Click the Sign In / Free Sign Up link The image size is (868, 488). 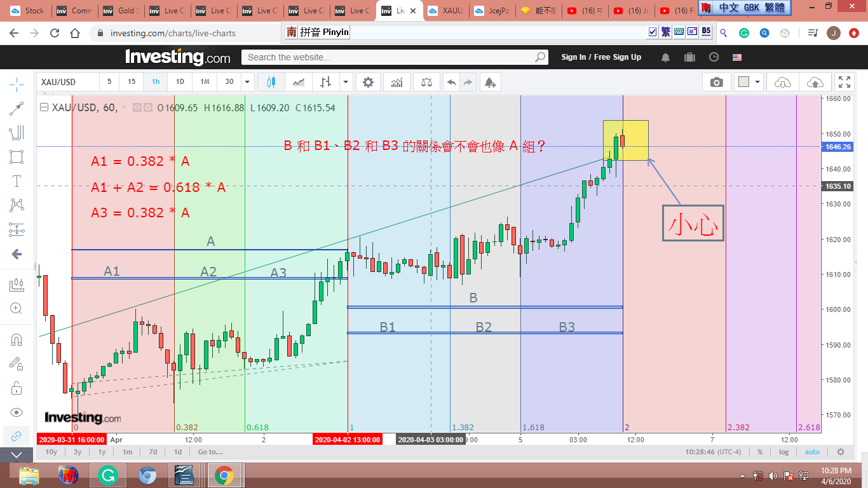[x=601, y=57]
